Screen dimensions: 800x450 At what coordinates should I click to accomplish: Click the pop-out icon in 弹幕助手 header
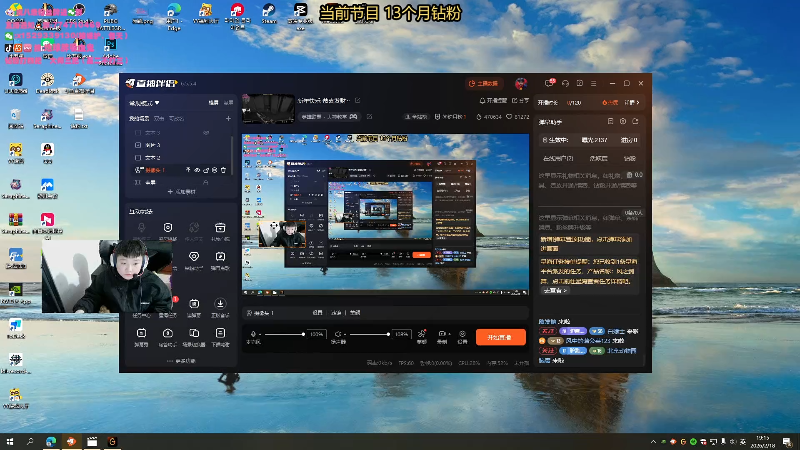click(x=635, y=121)
